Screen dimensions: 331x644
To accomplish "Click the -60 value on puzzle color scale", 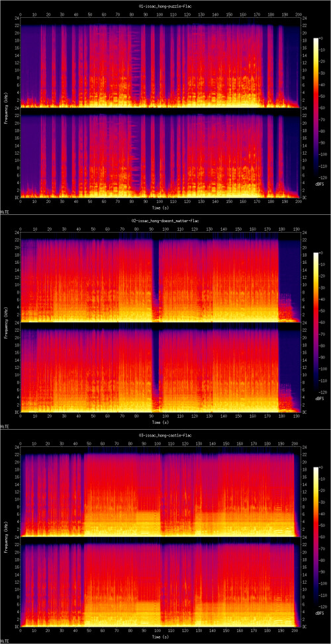I will (x=324, y=109).
